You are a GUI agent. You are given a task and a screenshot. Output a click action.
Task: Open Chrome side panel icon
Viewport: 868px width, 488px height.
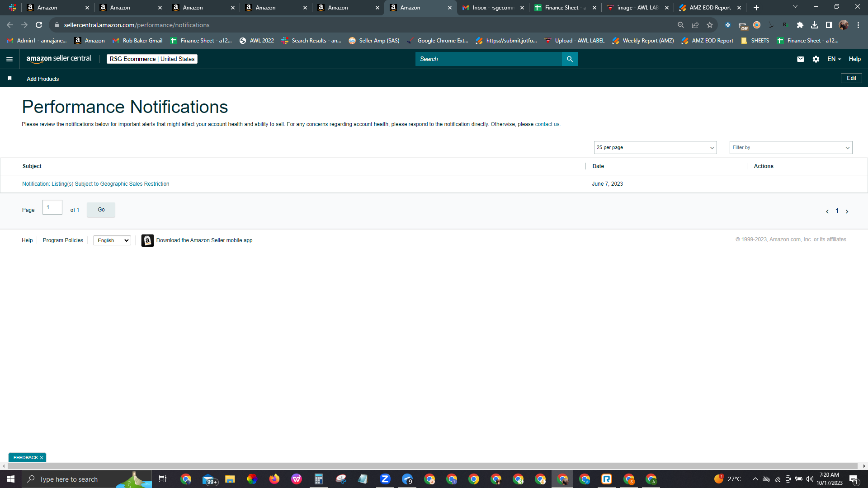829,25
